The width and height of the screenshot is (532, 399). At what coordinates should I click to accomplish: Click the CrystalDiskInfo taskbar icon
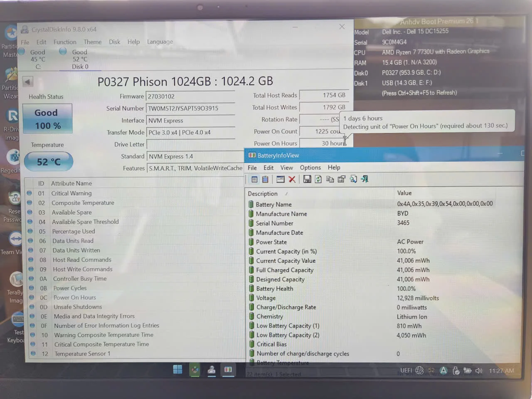coord(212,369)
